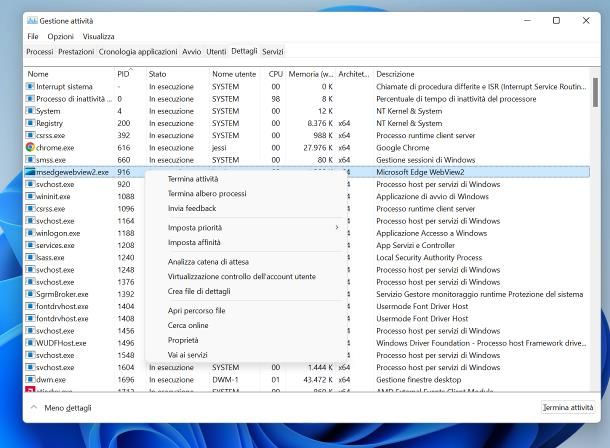Click the Gestione finestre desktop description
Image resolution: width=610 pixels, height=448 pixels.
click(419, 380)
